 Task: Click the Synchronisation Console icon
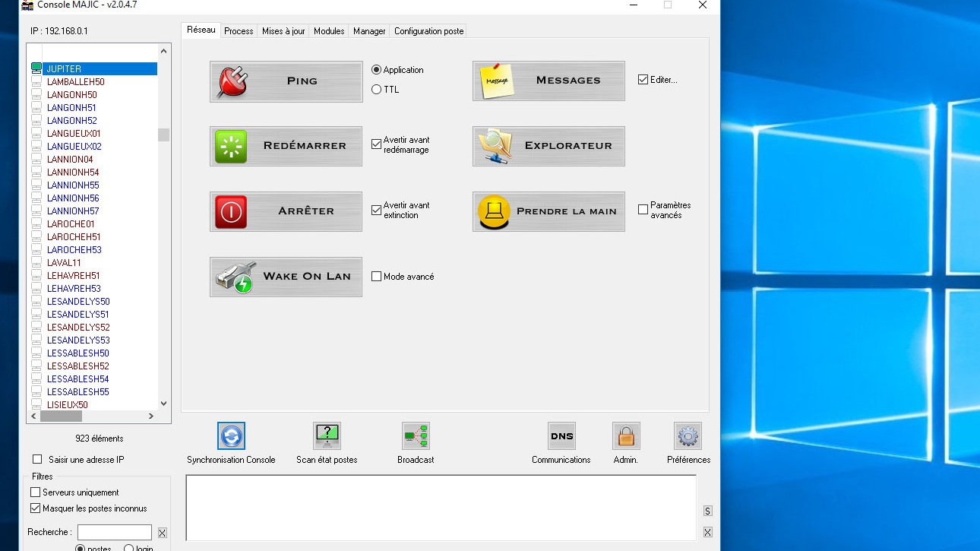tap(231, 436)
